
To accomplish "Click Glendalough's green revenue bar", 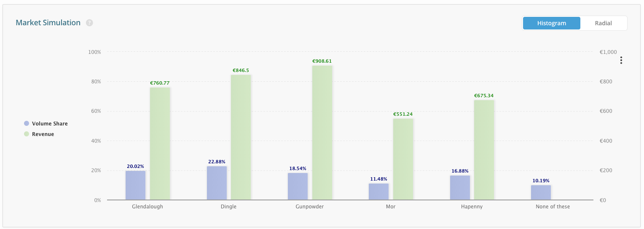I will coord(160,144).
